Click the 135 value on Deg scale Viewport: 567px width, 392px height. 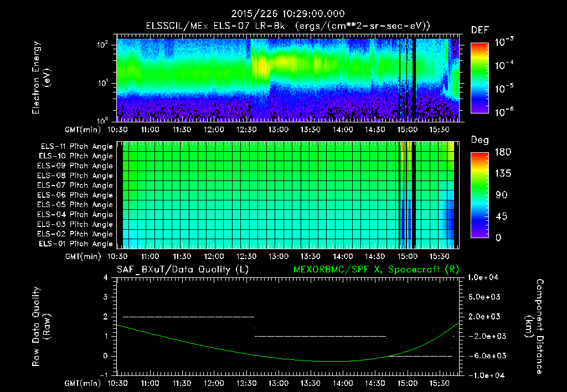pos(503,174)
